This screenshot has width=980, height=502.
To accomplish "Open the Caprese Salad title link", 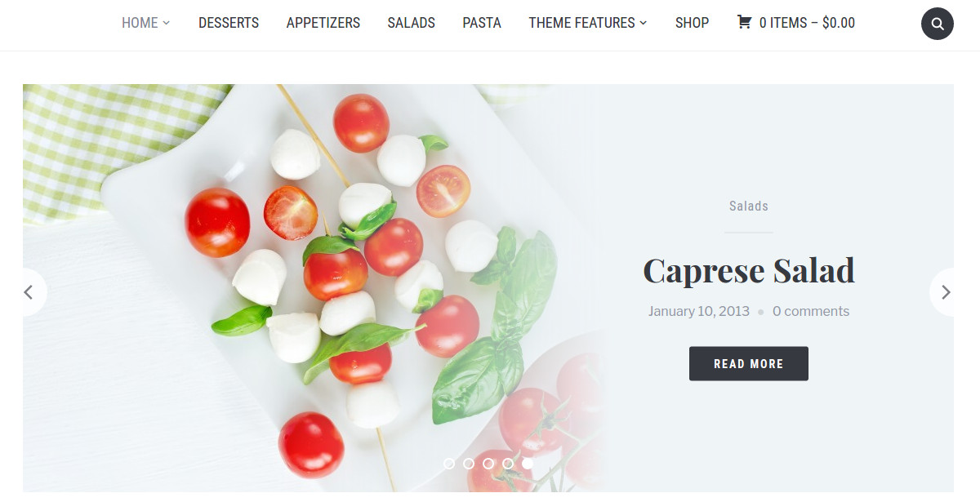I will 749,270.
